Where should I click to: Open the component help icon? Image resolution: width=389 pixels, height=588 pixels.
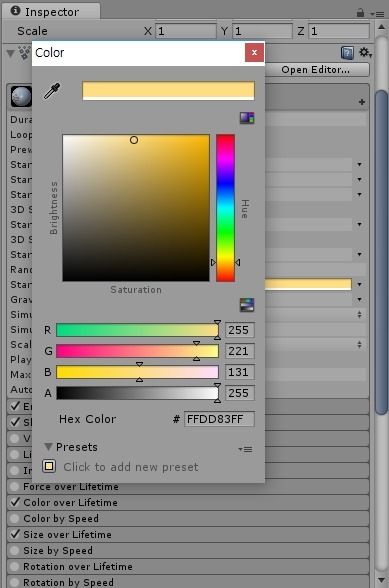[x=347, y=53]
